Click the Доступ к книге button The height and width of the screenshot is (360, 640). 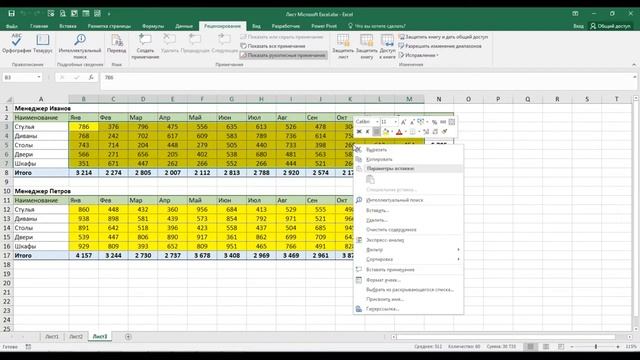click(387, 46)
